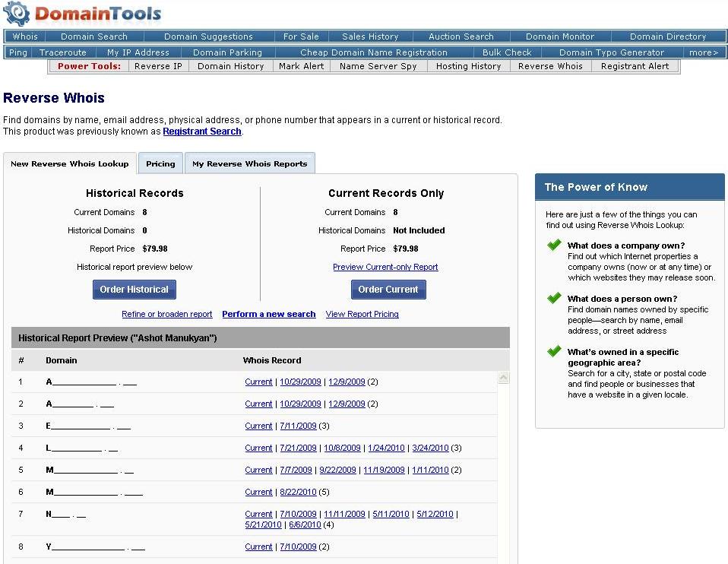
Task: Open the Whois menu item
Action: point(25,36)
